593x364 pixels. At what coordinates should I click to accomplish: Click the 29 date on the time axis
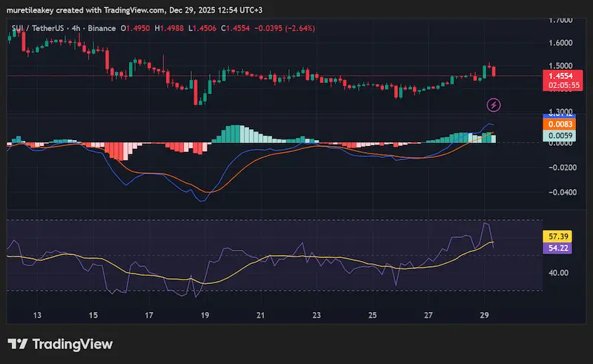pos(485,315)
